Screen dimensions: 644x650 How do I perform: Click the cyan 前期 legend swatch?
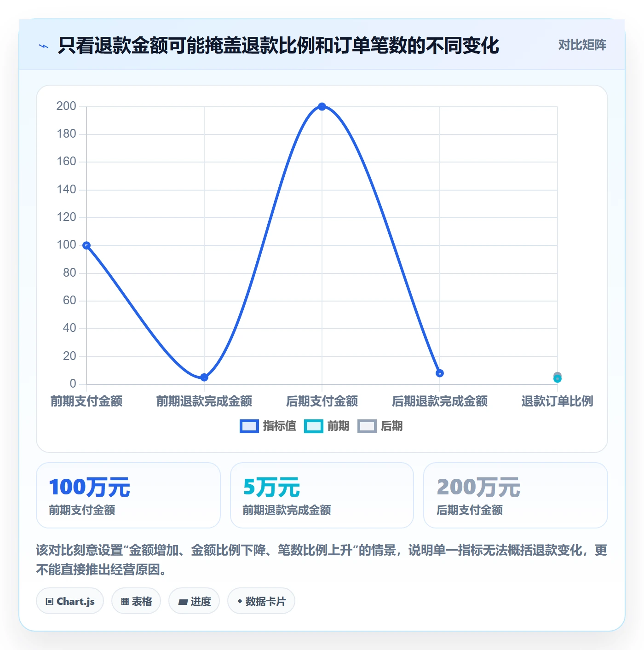(313, 426)
